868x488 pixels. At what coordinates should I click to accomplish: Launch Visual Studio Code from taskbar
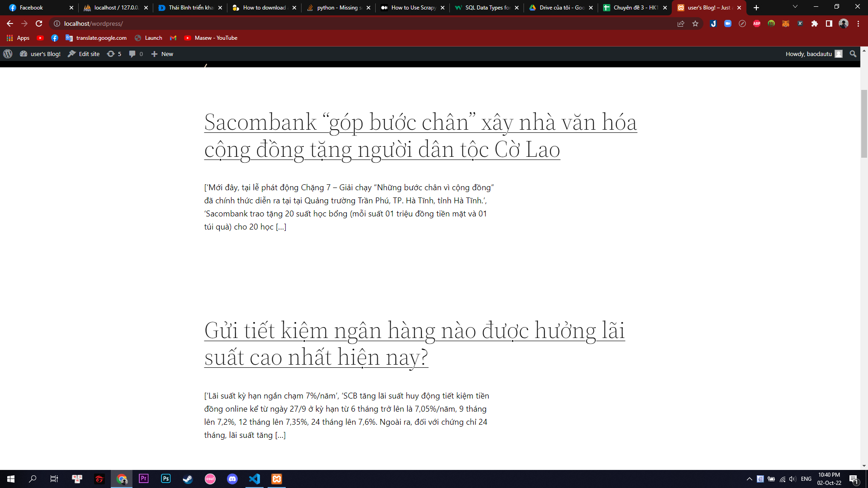click(x=255, y=479)
